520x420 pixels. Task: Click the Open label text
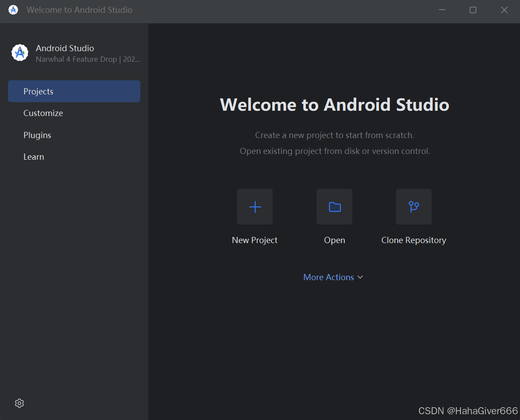coord(334,240)
